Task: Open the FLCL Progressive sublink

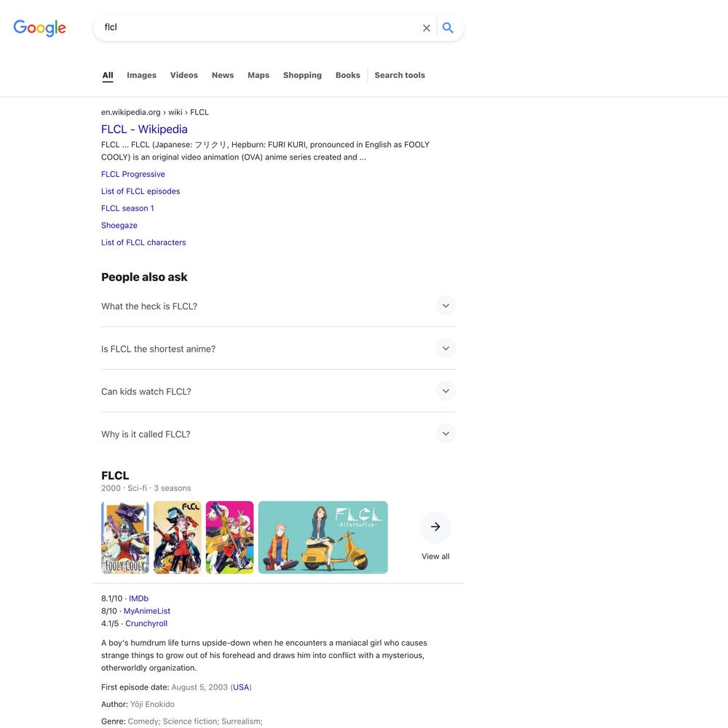Action: pos(133,174)
